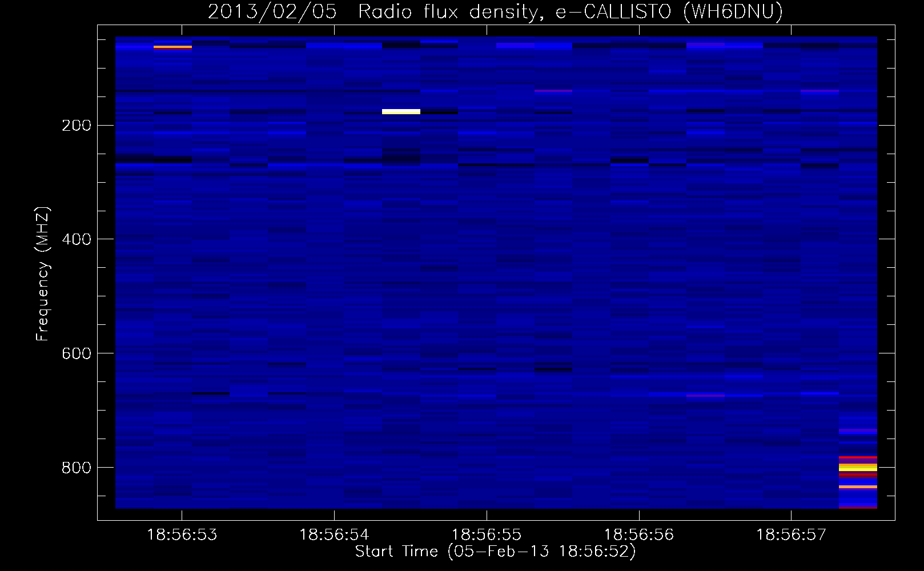Click the 18:56:55 time tick label
924x571 pixels.
[x=487, y=535]
